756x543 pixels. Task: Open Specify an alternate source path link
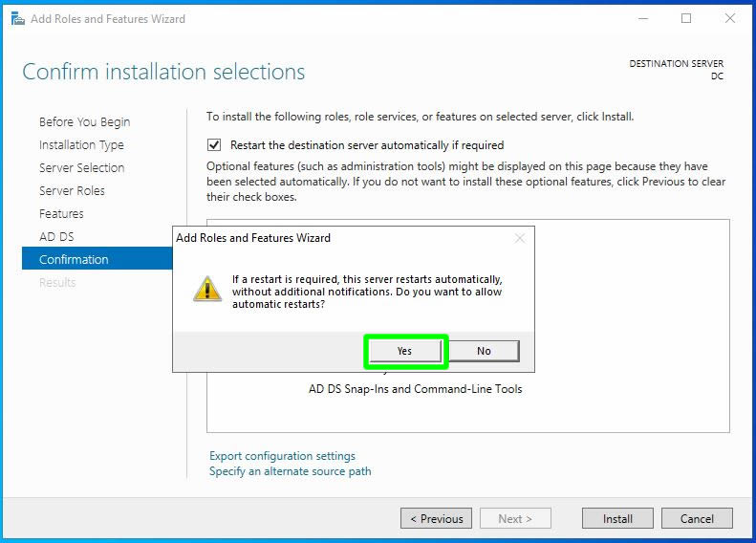click(x=290, y=471)
